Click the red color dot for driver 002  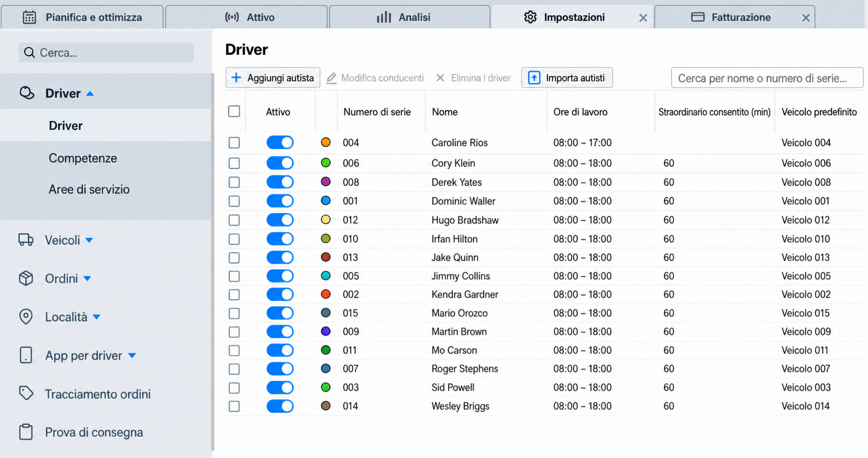pos(326,294)
